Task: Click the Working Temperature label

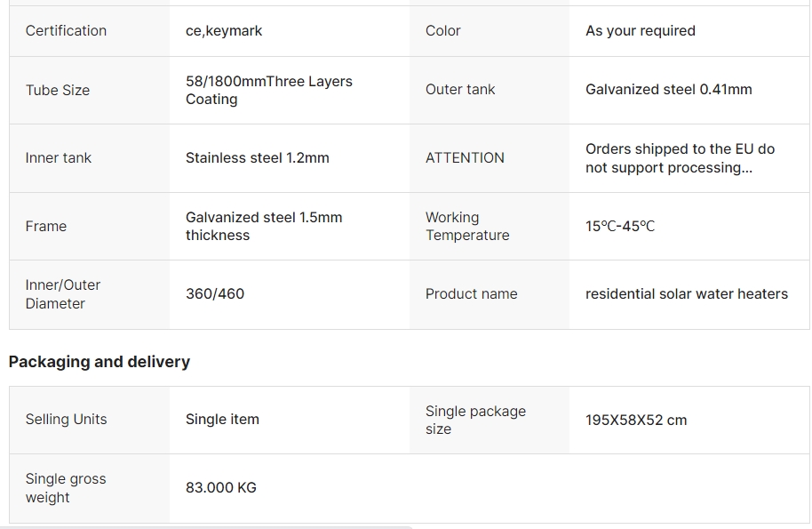Action: click(467, 226)
